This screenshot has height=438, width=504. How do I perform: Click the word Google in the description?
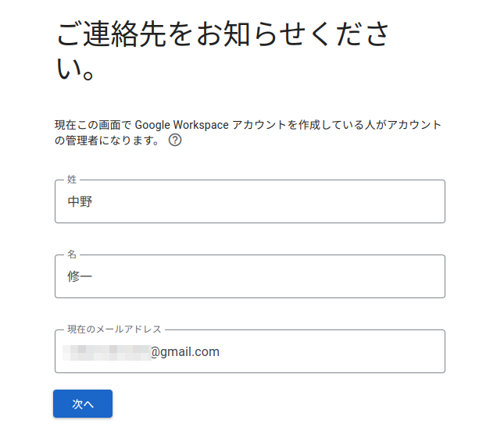click(x=155, y=125)
